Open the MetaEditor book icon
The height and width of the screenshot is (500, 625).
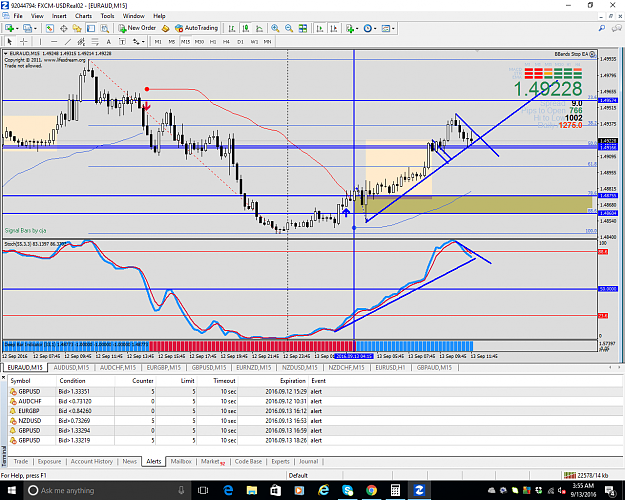point(165,28)
